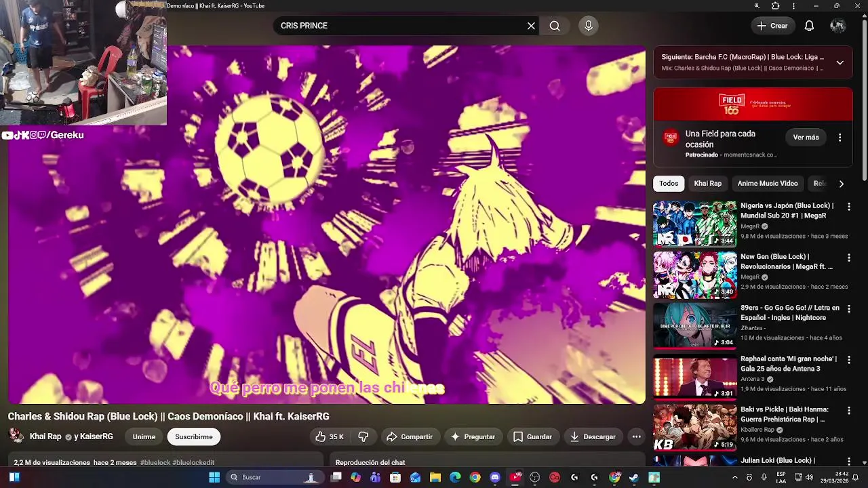Show more filter chips with right arrow
This screenshot has height=488, width=868.
(841, 184)
